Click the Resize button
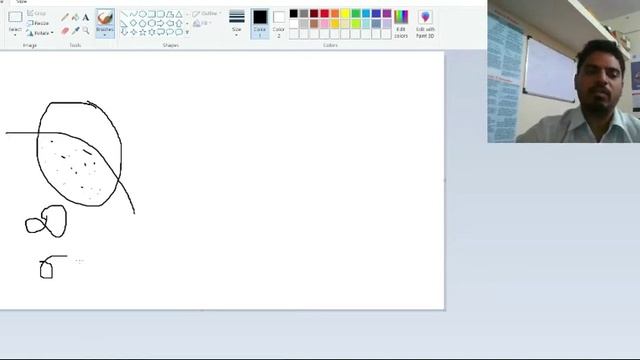 coord(38,23)
